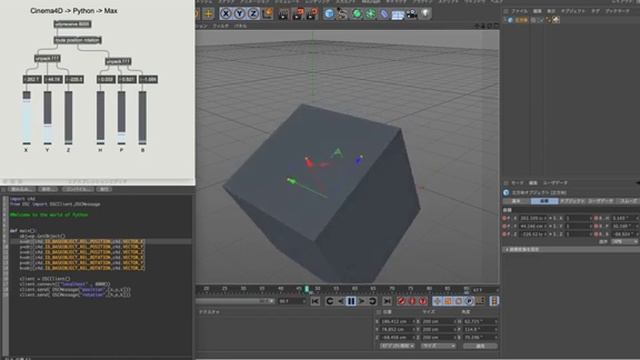Click the X slider in Max patch

27,118
